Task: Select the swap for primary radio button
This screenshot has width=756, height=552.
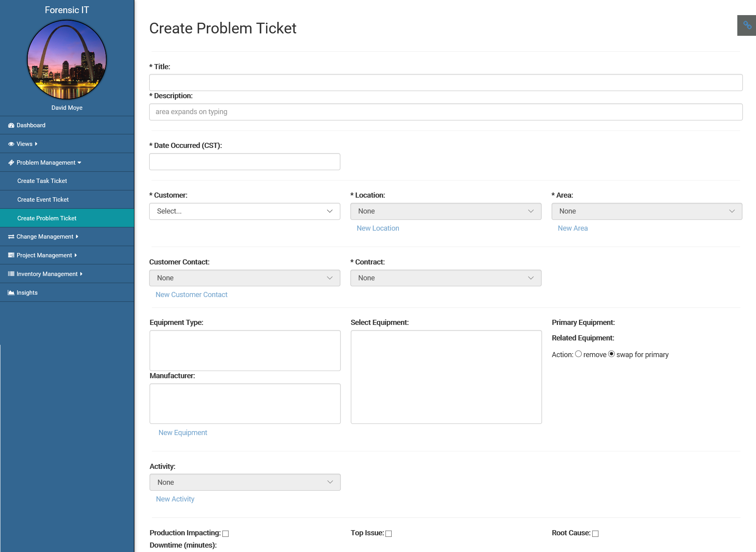Action: (612, 354)
